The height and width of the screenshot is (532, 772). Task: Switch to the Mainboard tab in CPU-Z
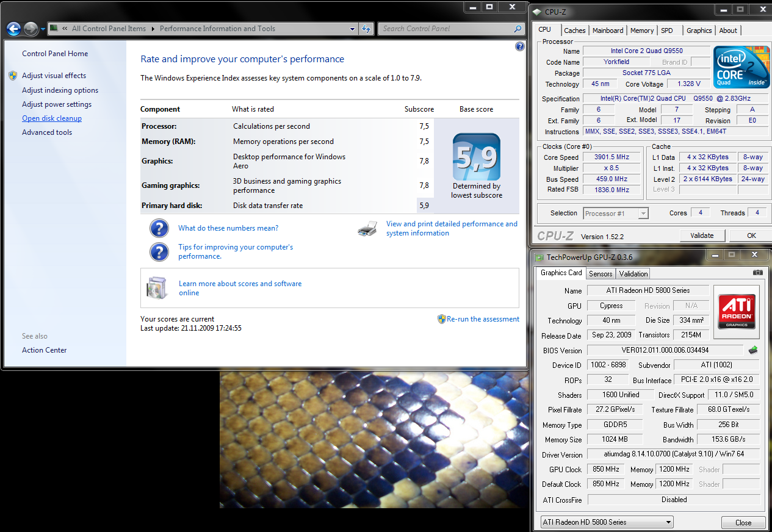tap(608, 31)
